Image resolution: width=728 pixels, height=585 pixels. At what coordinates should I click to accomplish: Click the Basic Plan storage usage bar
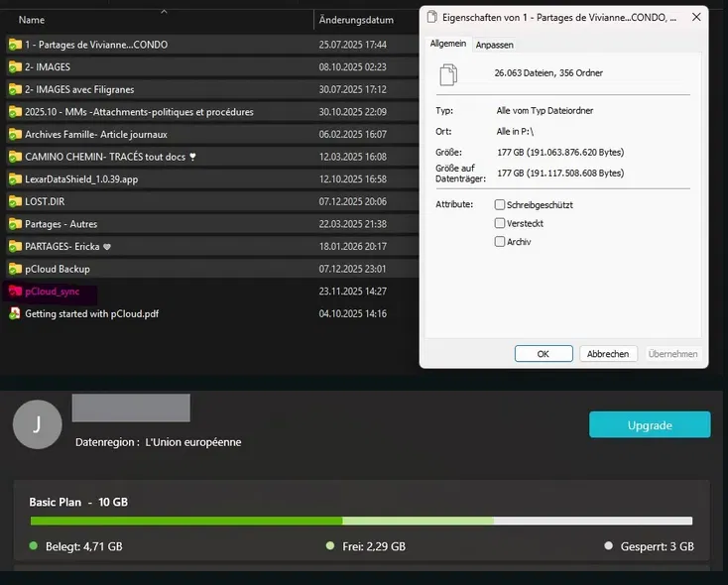coord(361,522)
